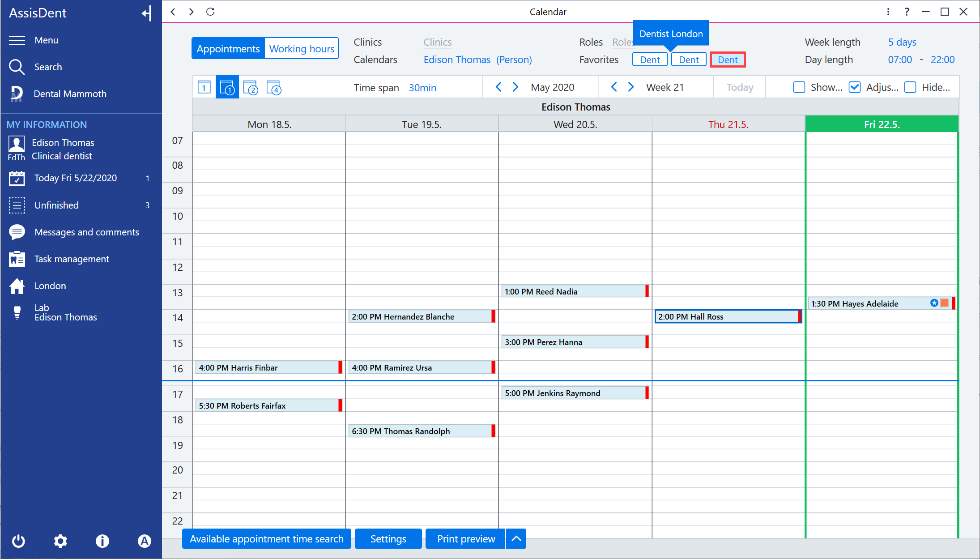
Task: Change day start time 07:00
Action: (900, 60)
